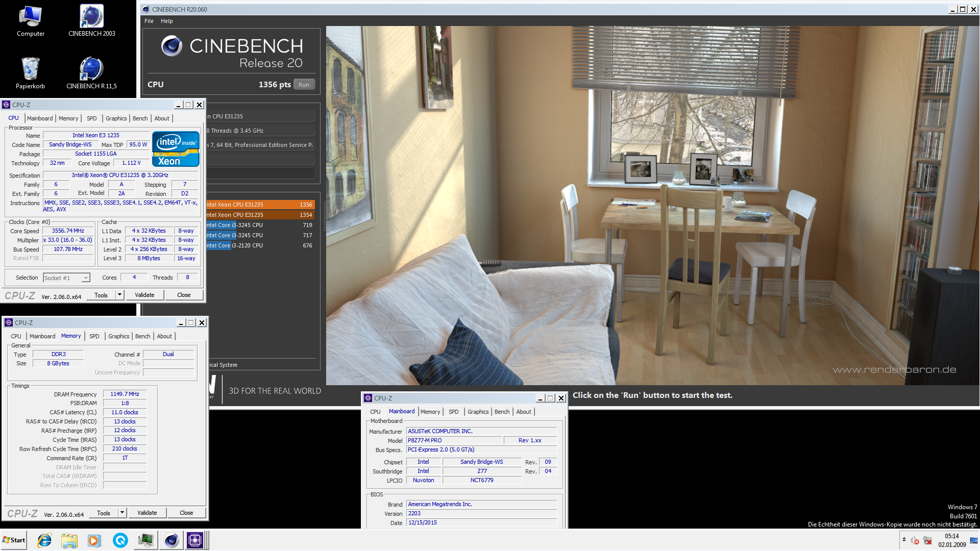Select the i3-3245 ranking row scoring 717
This screenshot has width=980, height=551.
pyautogui.click(x=260, y=235)
